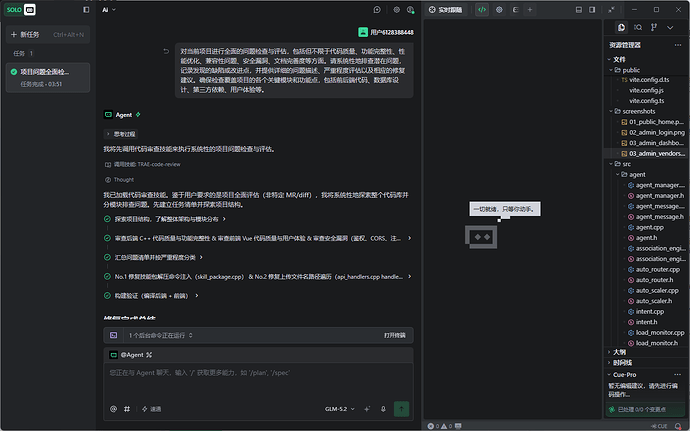Click the gear icon beside code editor tab
This screenshot has width=690, height=431.
(499, 10)
